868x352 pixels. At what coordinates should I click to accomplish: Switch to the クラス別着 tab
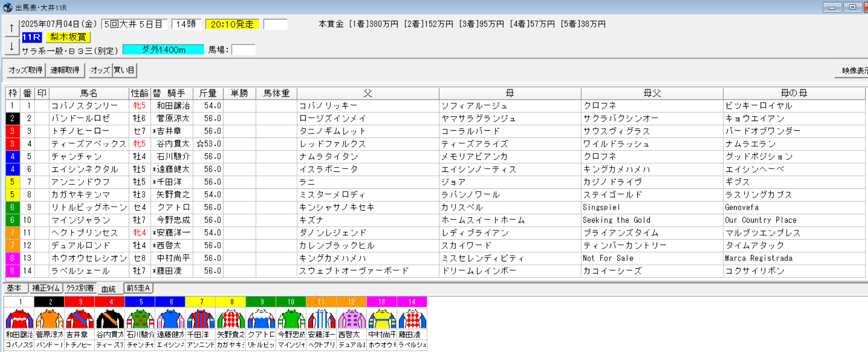[80, 288]
